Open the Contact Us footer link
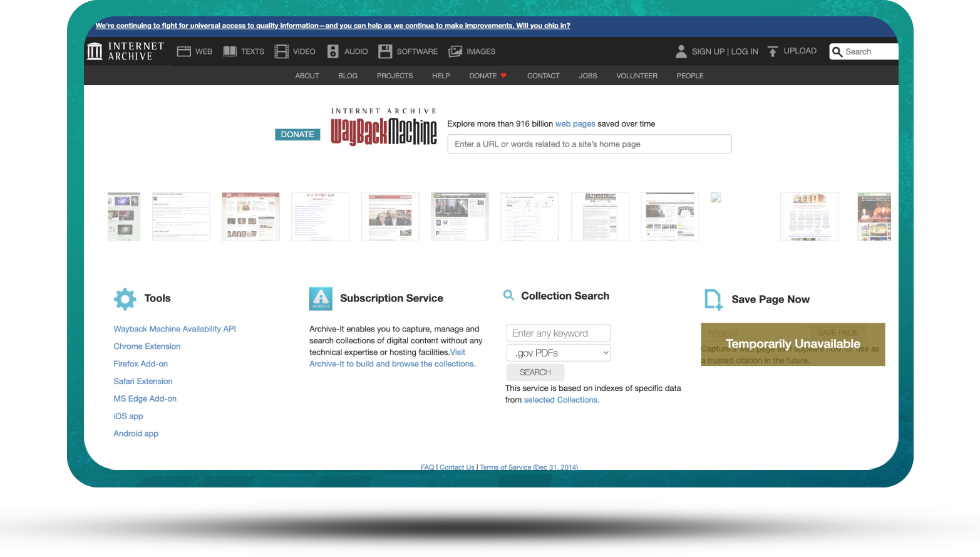 (457, 467)
